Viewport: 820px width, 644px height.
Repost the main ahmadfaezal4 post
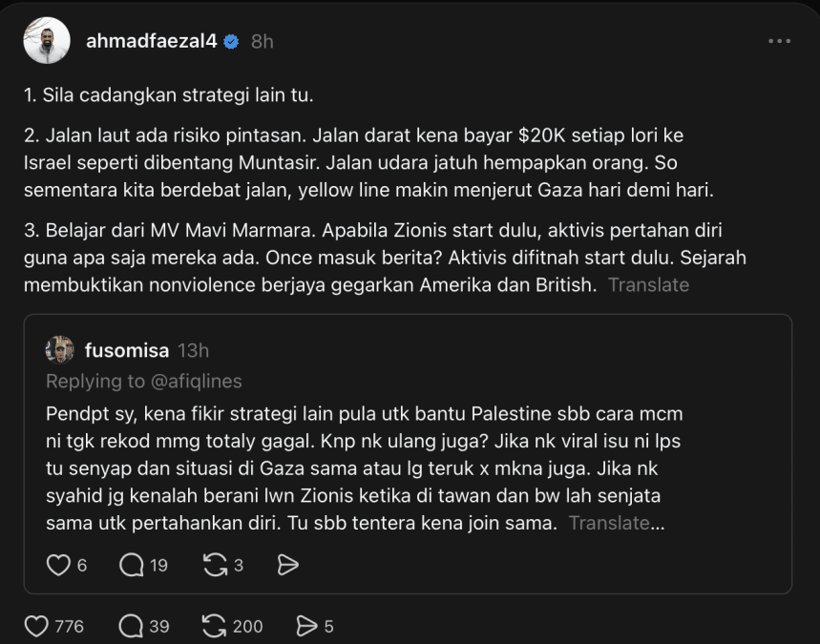215,626
